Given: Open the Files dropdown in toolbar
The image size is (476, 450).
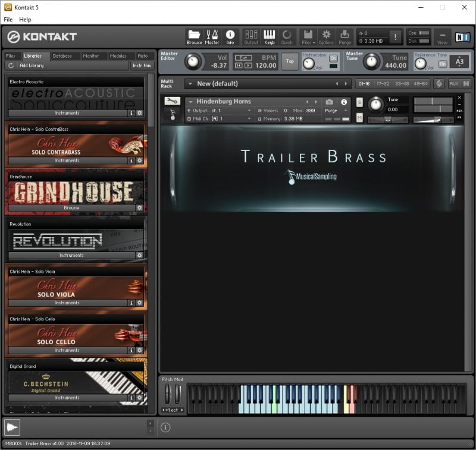Looking at the screenshot, I should 308,37.
